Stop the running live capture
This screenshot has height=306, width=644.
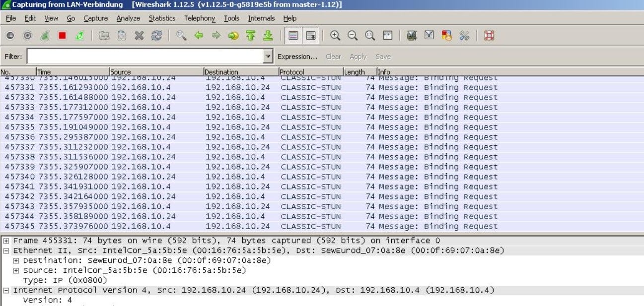62,36
